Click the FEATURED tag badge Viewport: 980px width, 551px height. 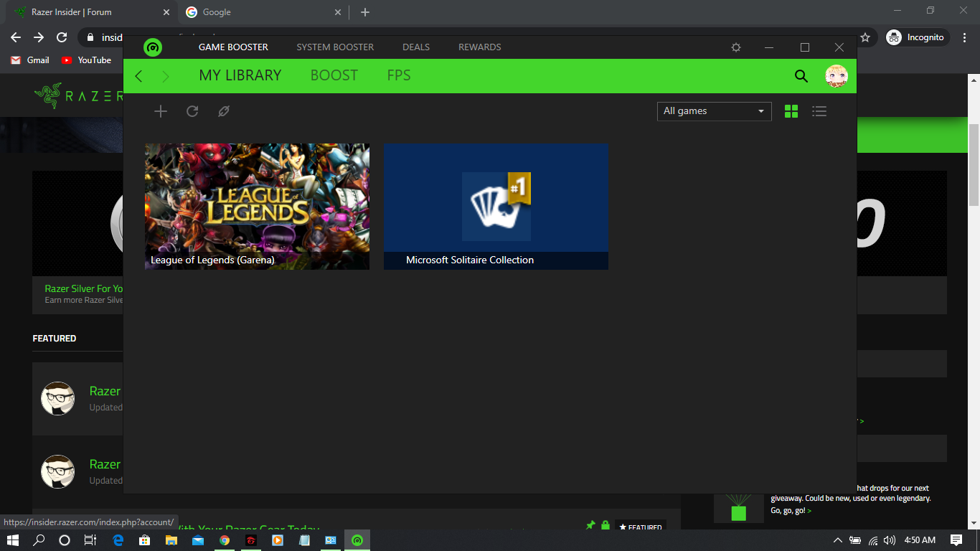tap(641, 528)
